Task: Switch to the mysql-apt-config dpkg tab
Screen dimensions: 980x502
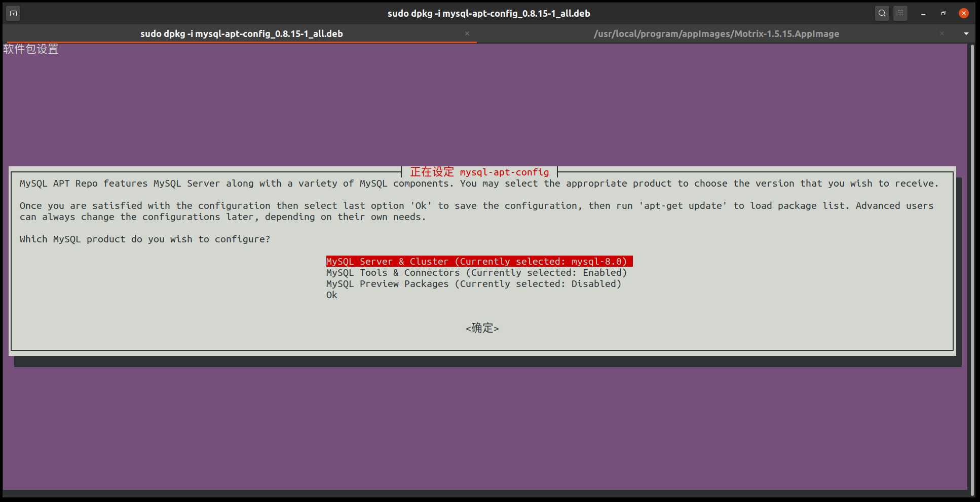Action: (241, 33)
